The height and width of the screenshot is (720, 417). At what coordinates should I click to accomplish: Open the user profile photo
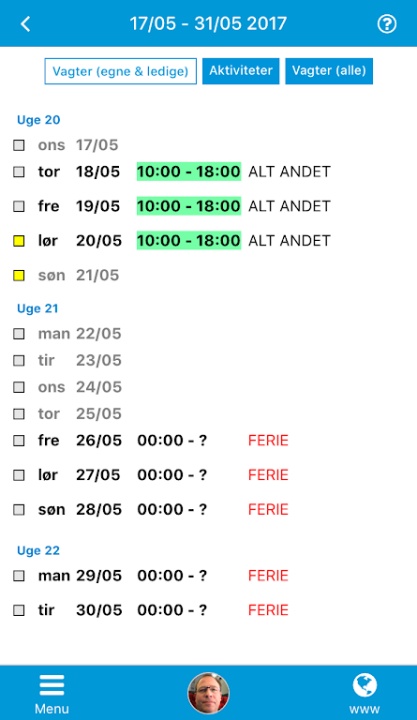[x=208, y=693]
